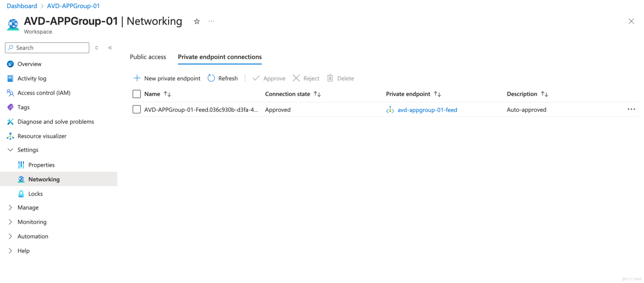Open row ellipsis menu for Feed connection

click(x=631, y=110)
